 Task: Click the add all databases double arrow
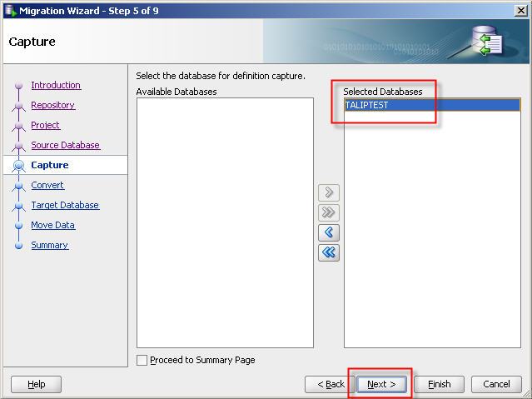click(x=328, y=212)
